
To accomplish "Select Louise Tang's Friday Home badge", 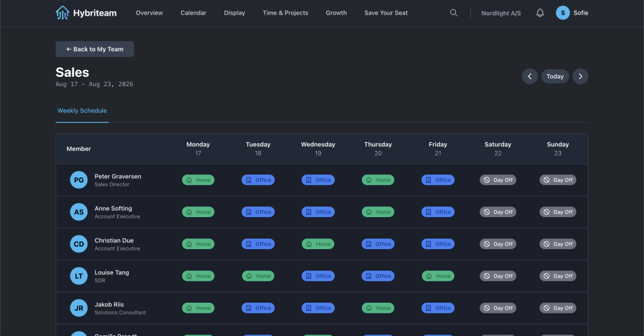I will tap(438, 276).
